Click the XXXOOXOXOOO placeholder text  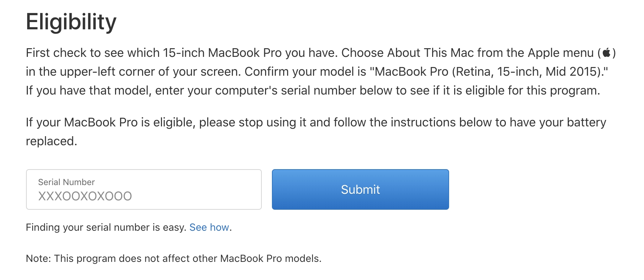coord(85,196)
